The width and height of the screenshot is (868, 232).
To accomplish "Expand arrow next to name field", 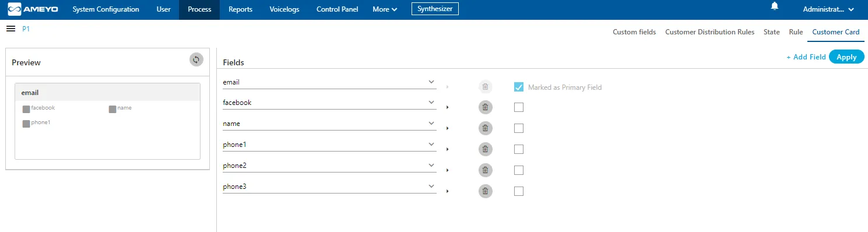I will (x=447, y=128).
